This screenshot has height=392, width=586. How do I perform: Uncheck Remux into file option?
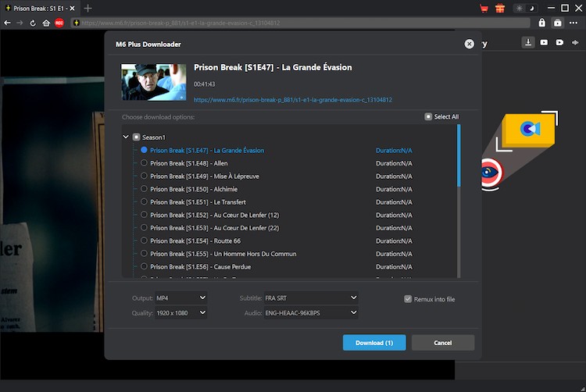click(408, 299)
